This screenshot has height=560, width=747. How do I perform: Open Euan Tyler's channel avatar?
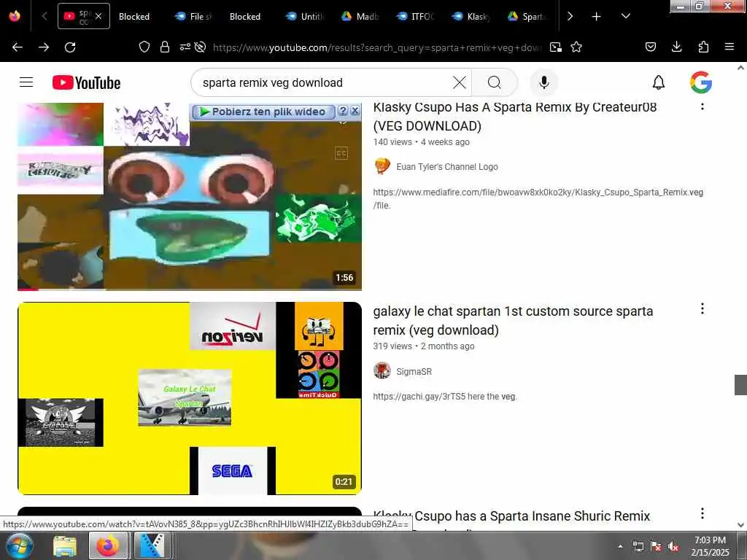click(x=382, y=167)
